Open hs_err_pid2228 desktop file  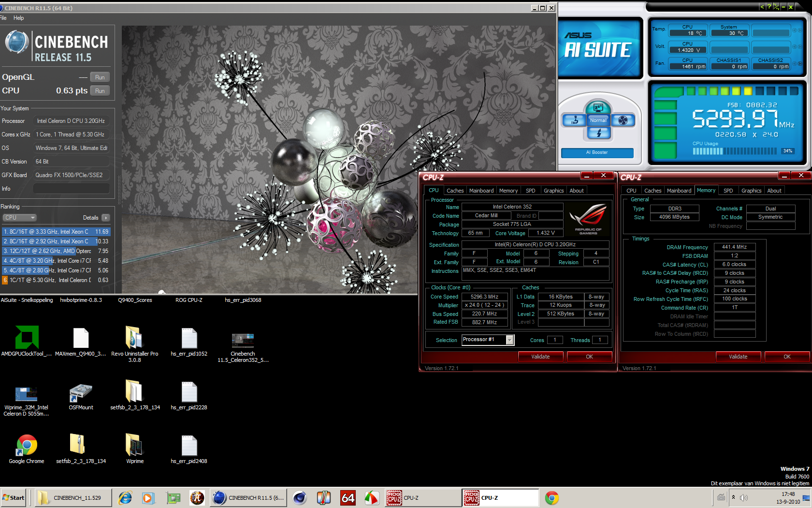pos(189,395)
